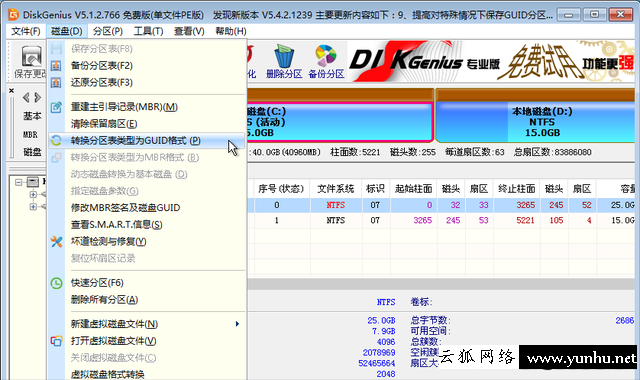Image resolution: width=640 pixels, height=380 pixels.
Task: Open the 磁盘(D) menu
Action: pos(67,31)
